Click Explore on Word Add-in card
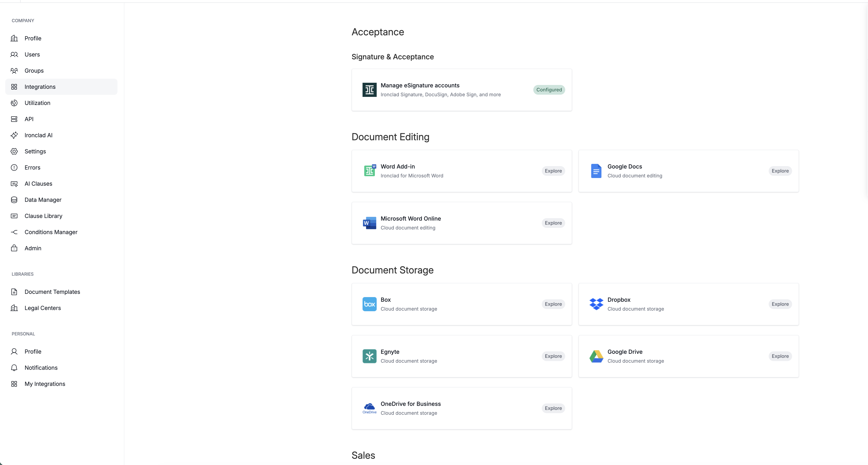868x465 pixels. pos(553,171)
